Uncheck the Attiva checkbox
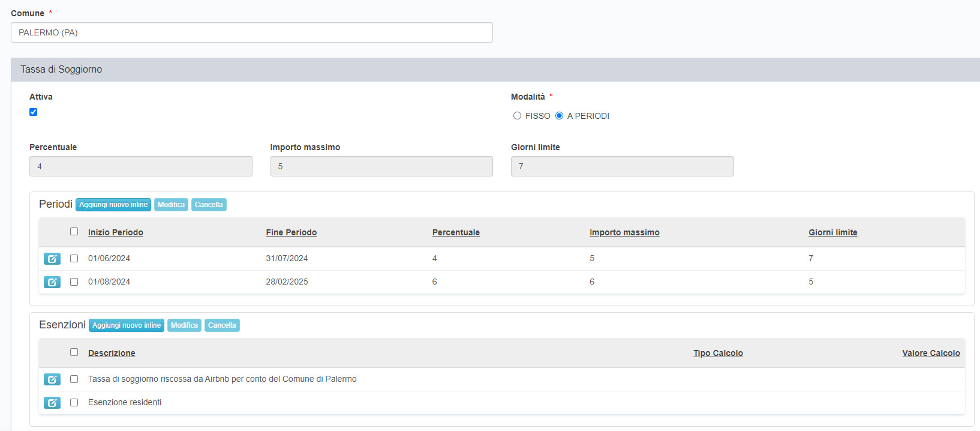Viewport: 980px width, 431px height. pyautogui.click(x=34, y=112)
